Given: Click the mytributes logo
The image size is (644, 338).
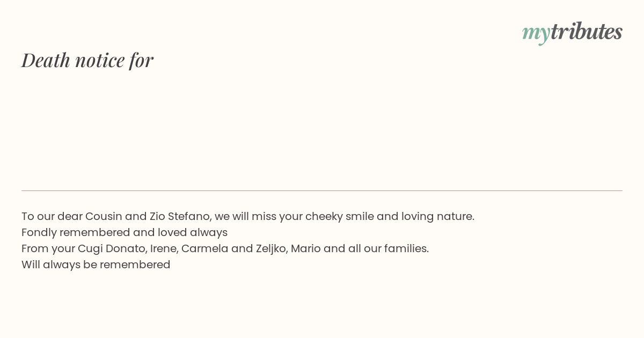Looking at the screenshot, I should pyautogui.click(x=572, y=32).
